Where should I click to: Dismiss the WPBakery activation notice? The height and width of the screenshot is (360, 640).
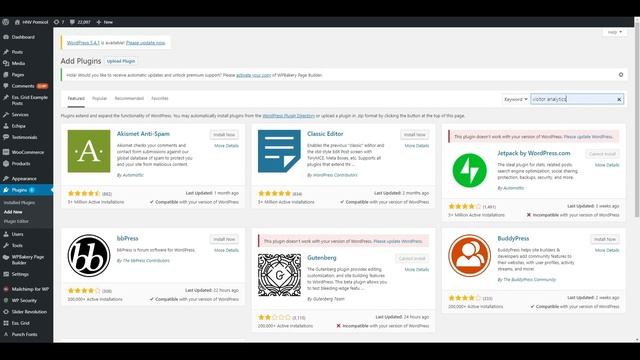click(621, 75)
